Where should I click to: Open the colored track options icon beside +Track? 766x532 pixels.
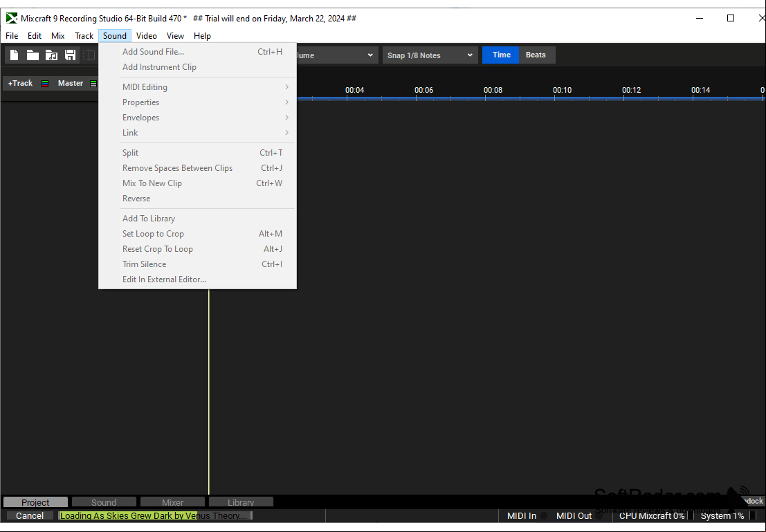coord(45,84)
